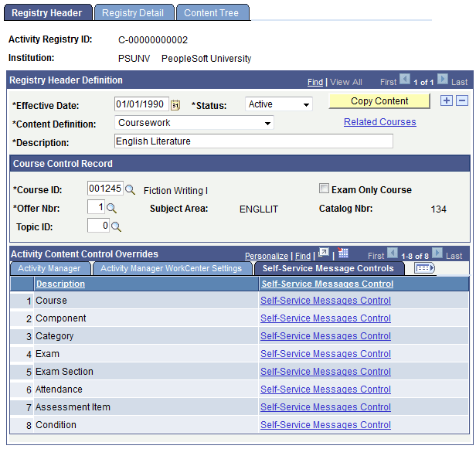Screen dimensions: 476x449
Task: Click the Catalog Nbr value 134
Action: [x=439, y=209]
